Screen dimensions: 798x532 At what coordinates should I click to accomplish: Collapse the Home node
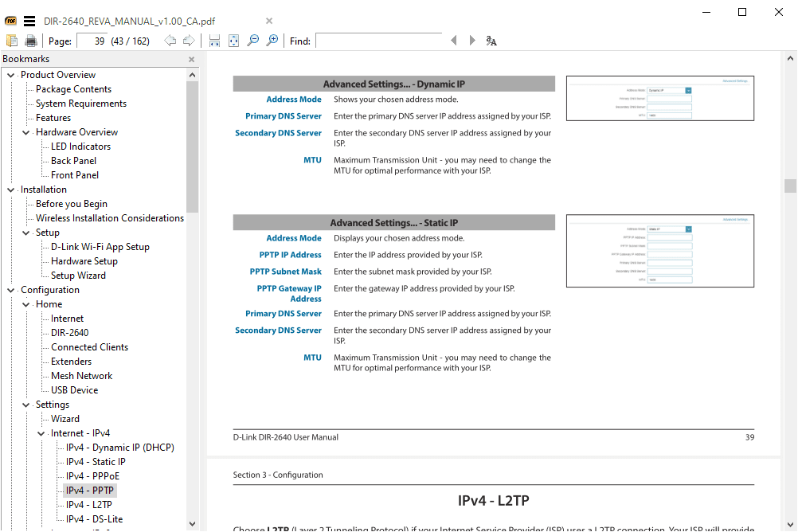[26, 304]
